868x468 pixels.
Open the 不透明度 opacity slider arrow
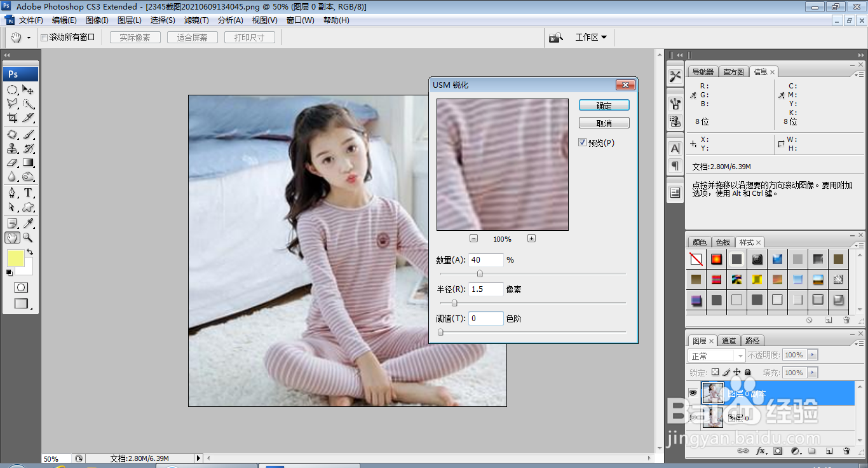(x=813, y=355)
